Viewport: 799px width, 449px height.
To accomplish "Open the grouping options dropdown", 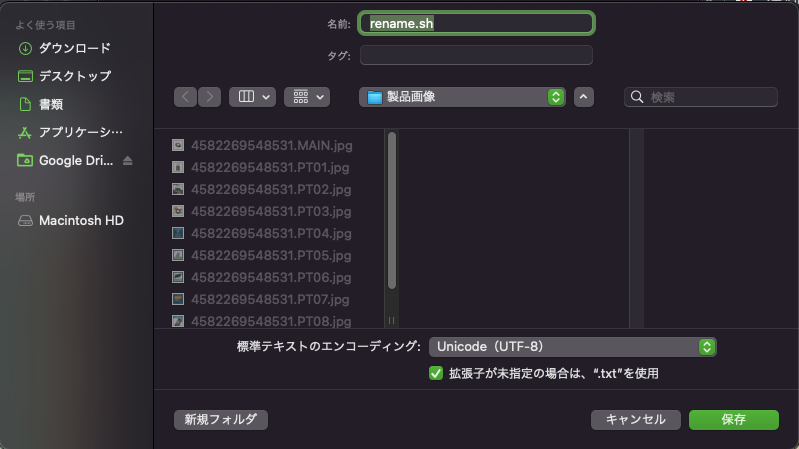I will (307, 97).
